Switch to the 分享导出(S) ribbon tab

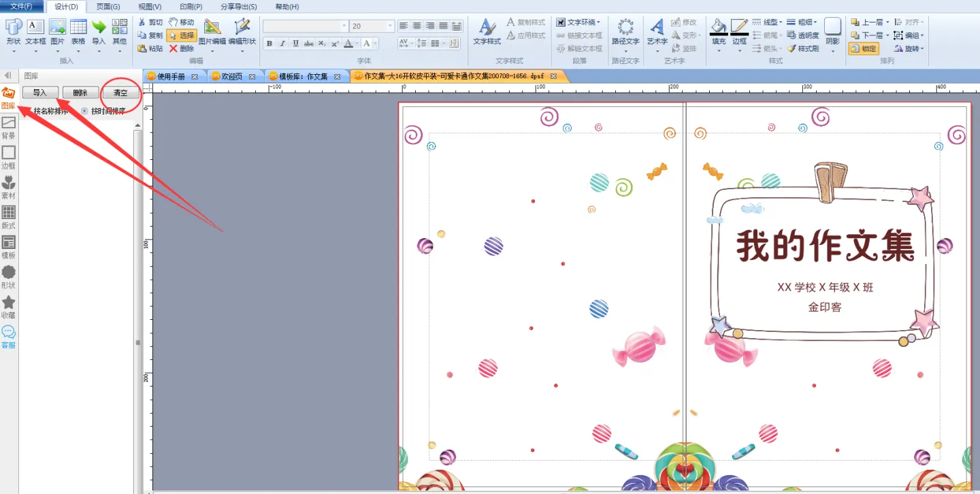(x=239, y=7)
